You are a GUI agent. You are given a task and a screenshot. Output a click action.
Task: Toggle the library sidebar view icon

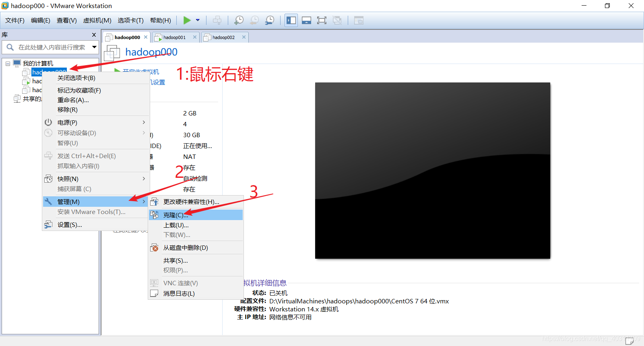click(291, 20)
